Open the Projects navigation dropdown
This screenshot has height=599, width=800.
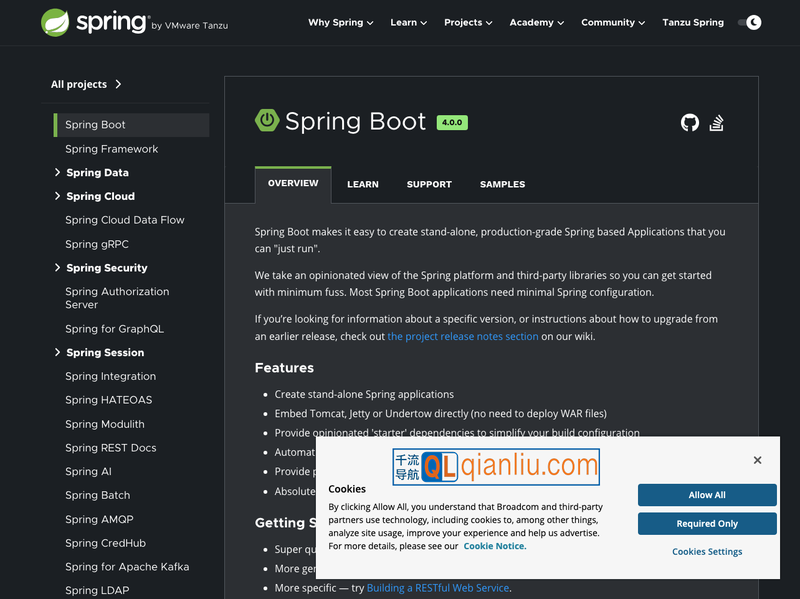coord(467,22)
